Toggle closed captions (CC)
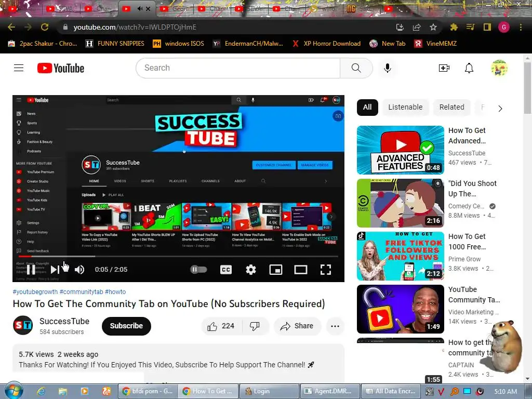 [x=225, y=270]
